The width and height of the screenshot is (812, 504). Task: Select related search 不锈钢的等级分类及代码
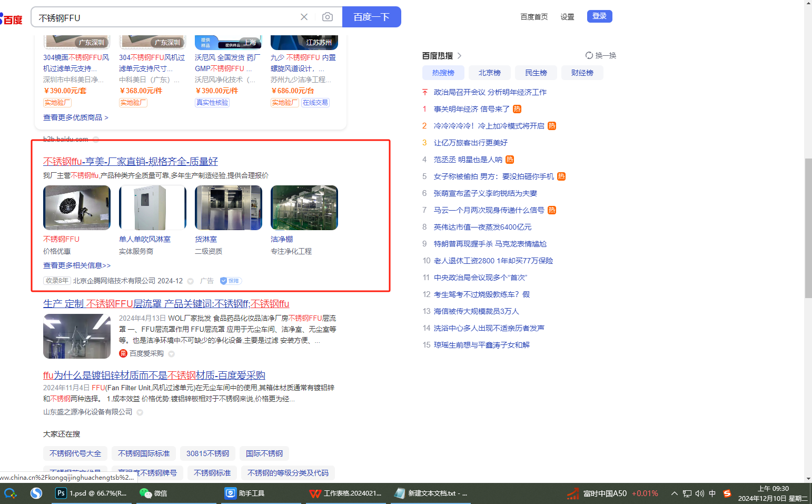(288, 473)
